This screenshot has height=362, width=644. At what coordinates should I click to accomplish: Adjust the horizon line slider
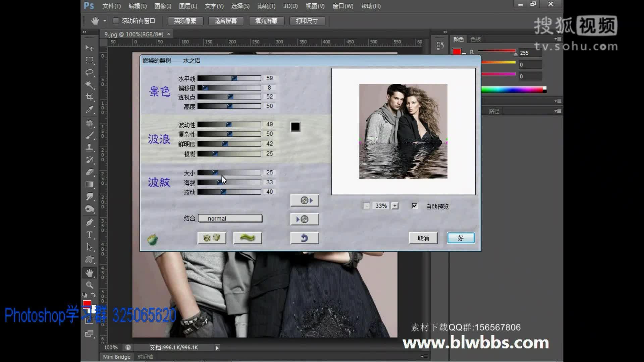coord(234,78)
